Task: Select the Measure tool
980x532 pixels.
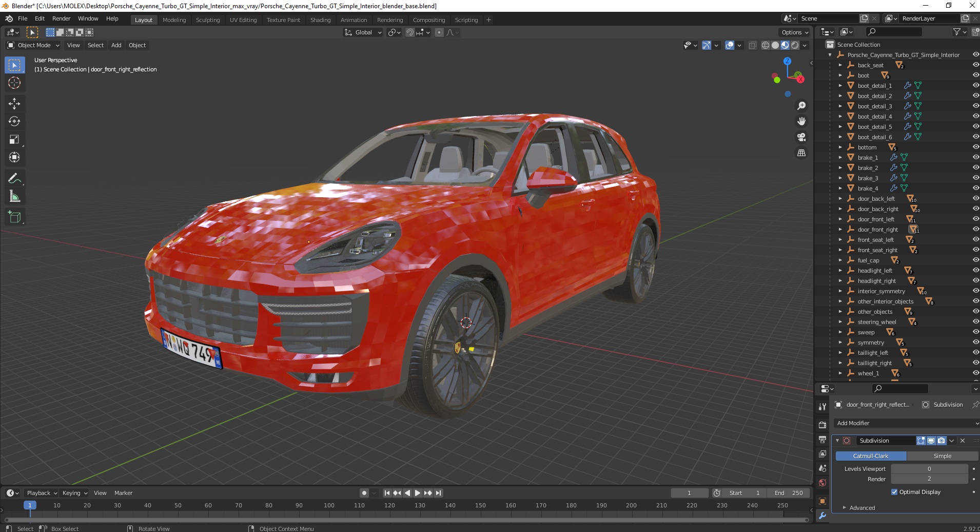Action: point(14,196)
